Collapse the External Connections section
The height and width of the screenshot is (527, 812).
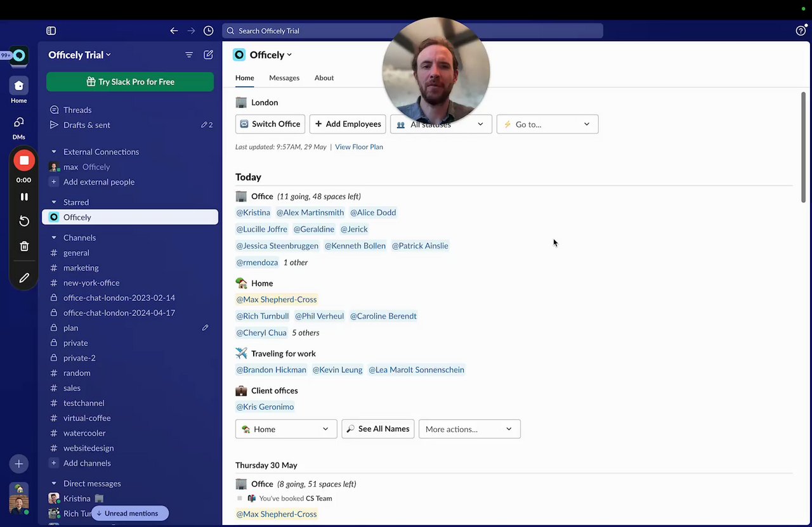pos(54,152)
